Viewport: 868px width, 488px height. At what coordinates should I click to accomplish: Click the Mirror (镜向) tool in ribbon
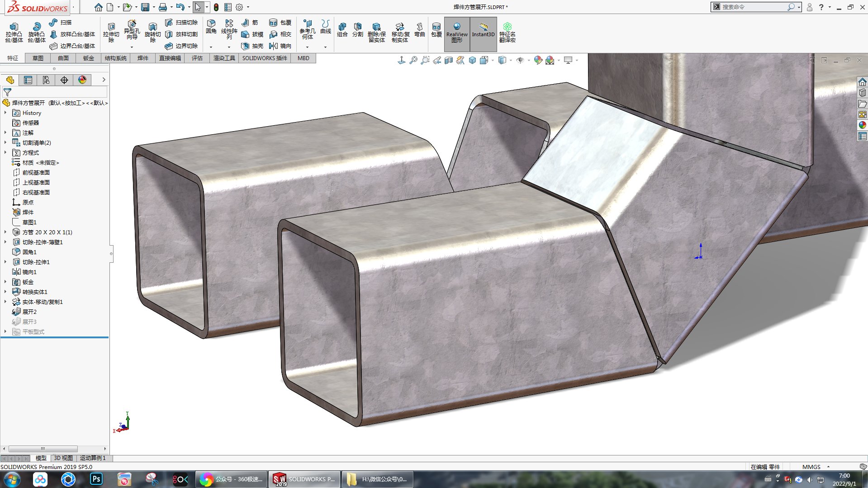280,46
